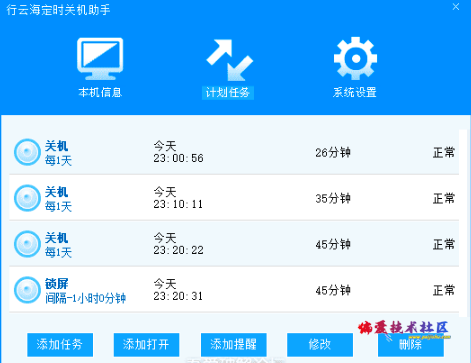Click the 系统设置 tab label
The height and width of the screenshot is (363, 471).
[355, 92]
